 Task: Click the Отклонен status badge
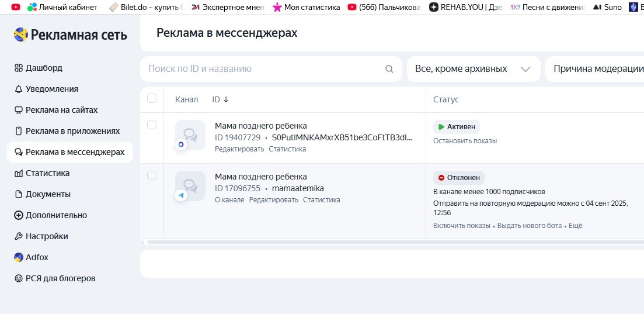pos(459,178)
